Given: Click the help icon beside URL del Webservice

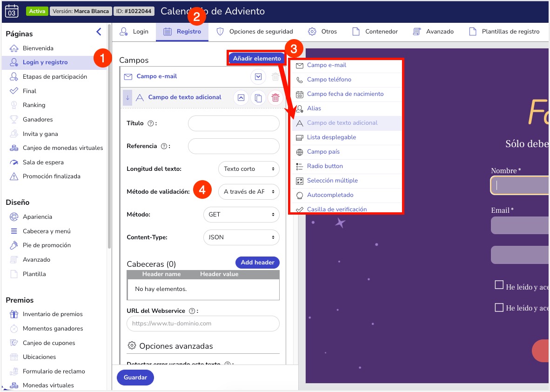Looking at the screenshot, I should click(x=192, y=311).
